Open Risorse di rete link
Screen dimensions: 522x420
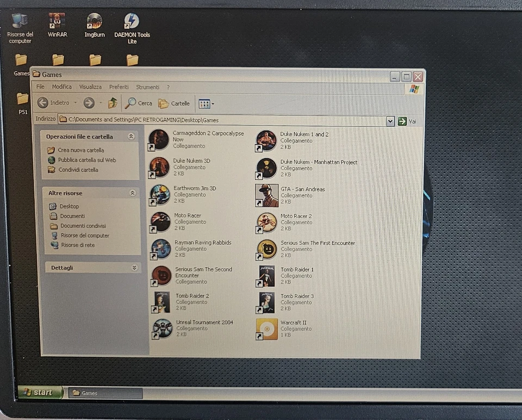(x=73, y=245)
